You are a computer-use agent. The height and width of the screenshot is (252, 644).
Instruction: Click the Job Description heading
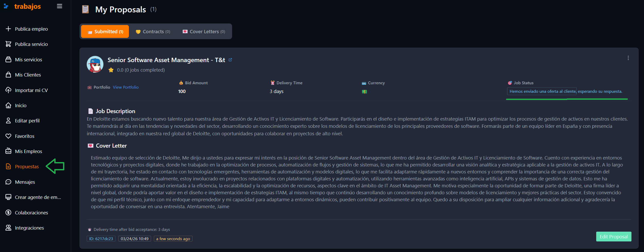[115, 111]
